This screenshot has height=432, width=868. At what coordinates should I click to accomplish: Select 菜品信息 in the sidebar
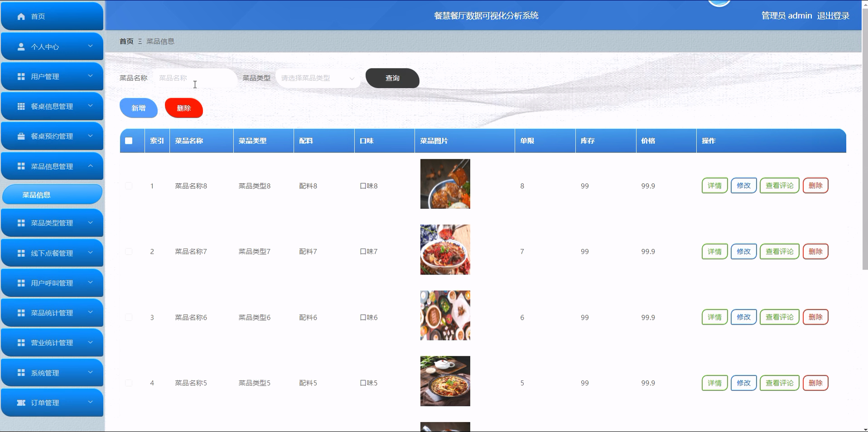[x=51, y=194]
